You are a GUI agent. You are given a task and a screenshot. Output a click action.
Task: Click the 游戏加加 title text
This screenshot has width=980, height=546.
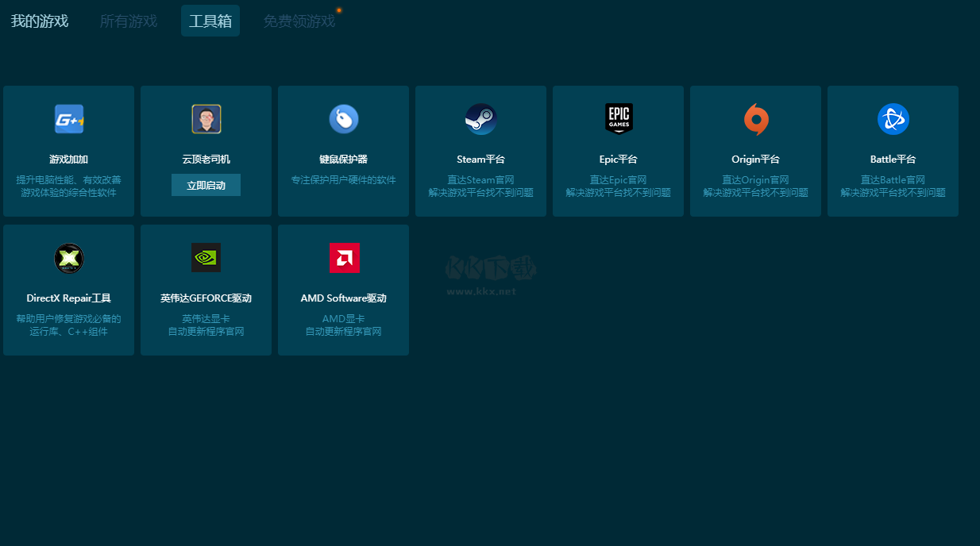[x=69, y=160]
